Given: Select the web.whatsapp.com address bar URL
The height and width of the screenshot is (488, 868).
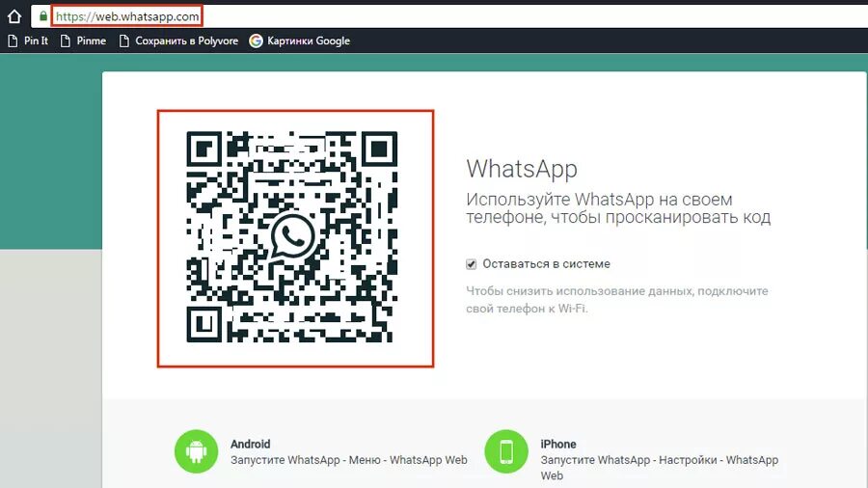Looking at the screenshot, I should point(127,16).
